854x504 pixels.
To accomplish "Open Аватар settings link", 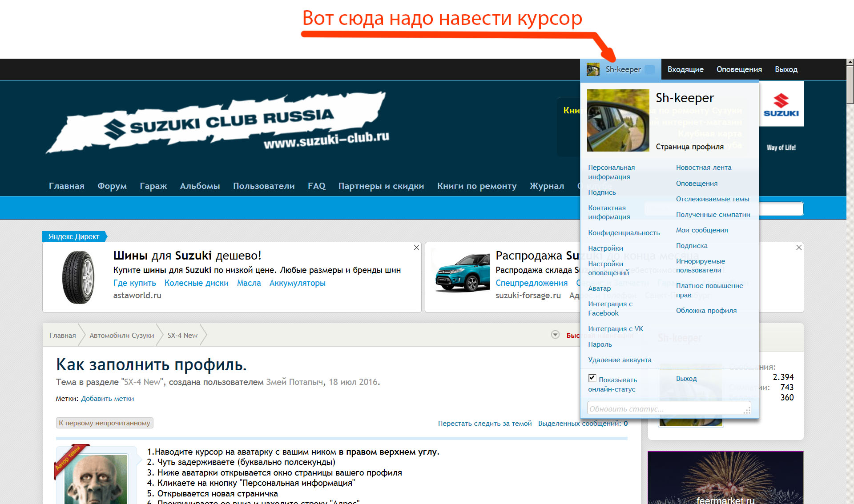I will point(599,288).
